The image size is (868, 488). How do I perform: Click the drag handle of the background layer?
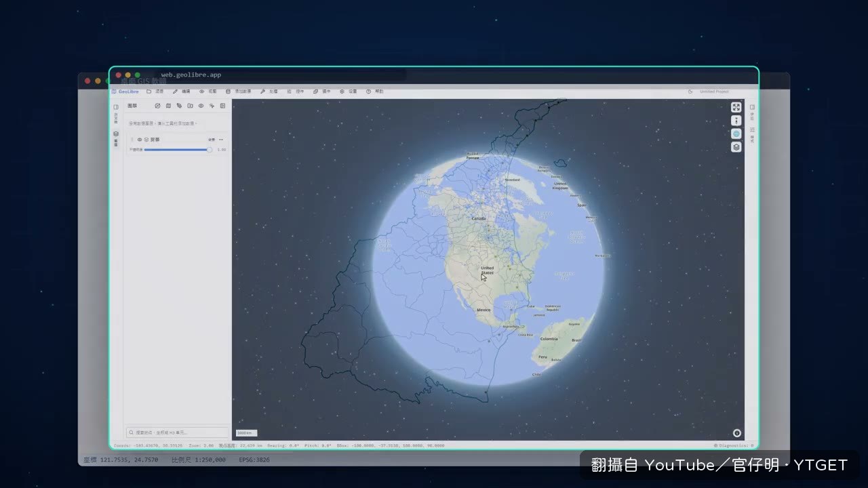132,140
